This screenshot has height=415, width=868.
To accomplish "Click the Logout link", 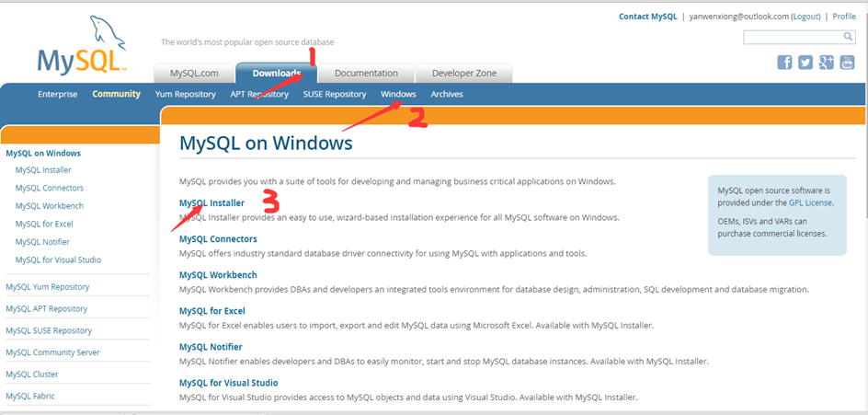I will pyautogui.click(x=805, y=17).
